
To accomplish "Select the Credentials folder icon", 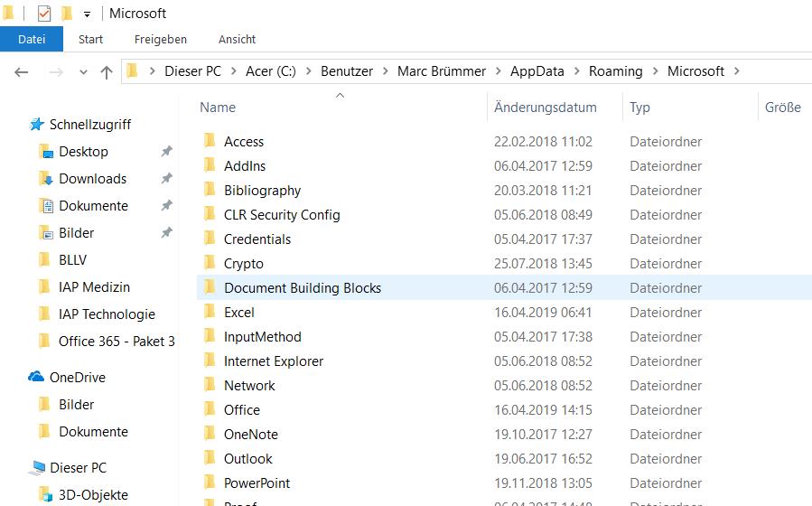I will pyautogui.click(x=210, y=239).
